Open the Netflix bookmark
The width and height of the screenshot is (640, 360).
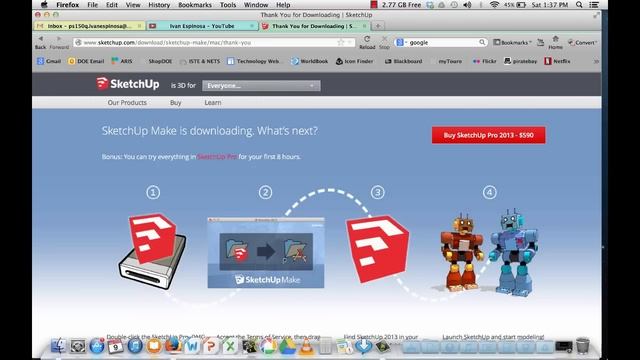558,61
